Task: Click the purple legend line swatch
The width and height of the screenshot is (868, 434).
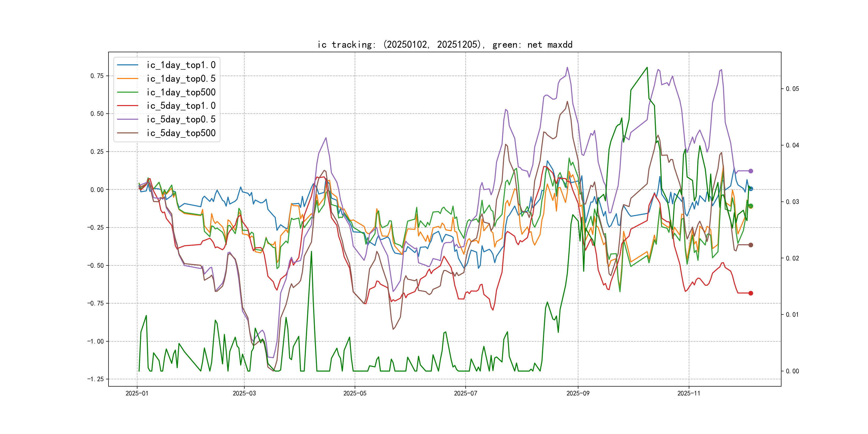Action: pos(127,119)
